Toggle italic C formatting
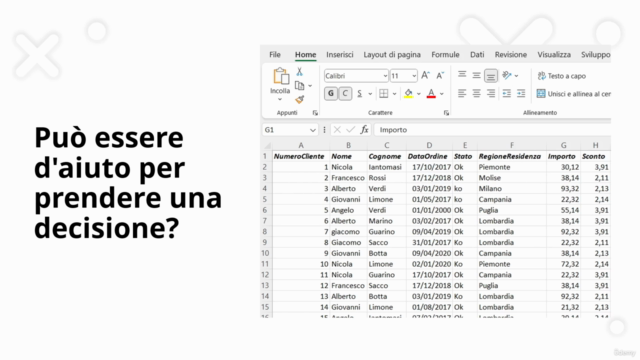This screenshot has height=360, width=640. click(x=345, y=93)
